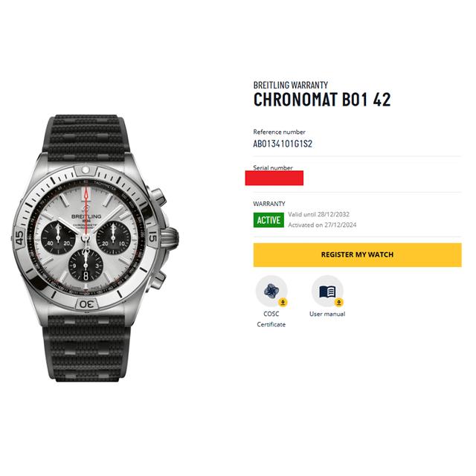This screenshot has height=476, width=476.
Task: Select the COSC Certificate text link
Action: (x=271, y=319)
